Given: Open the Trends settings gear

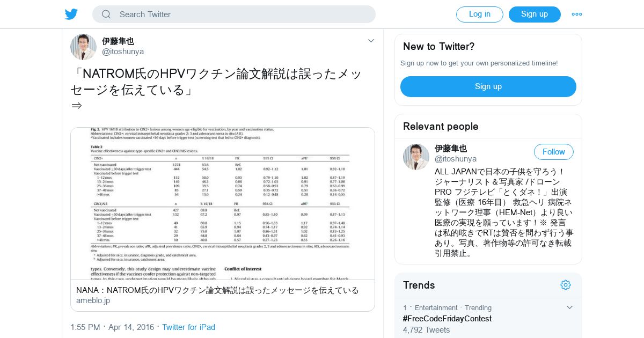Looking at the screenshot, I should pyautogui.click(x=566, y=285).
